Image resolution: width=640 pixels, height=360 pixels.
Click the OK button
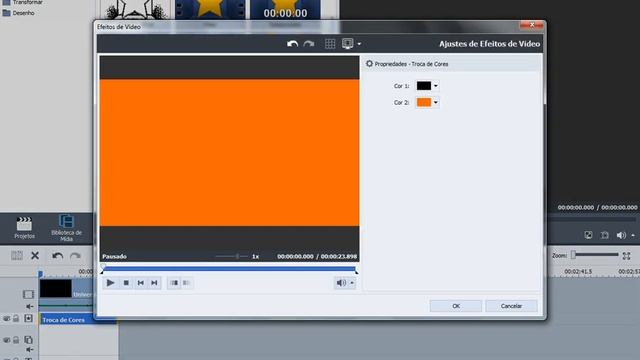[456, 306]
